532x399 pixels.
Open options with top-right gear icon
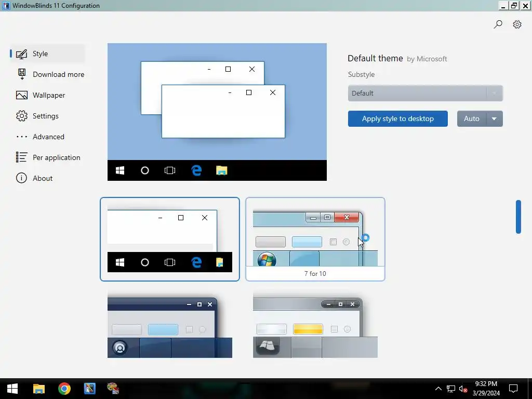517,24
